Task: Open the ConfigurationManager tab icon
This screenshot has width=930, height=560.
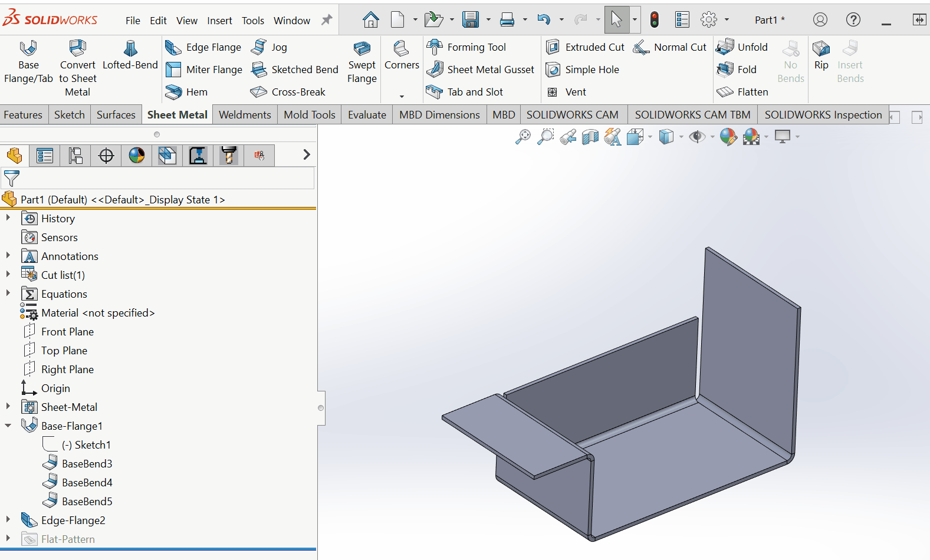Action: 75,156
